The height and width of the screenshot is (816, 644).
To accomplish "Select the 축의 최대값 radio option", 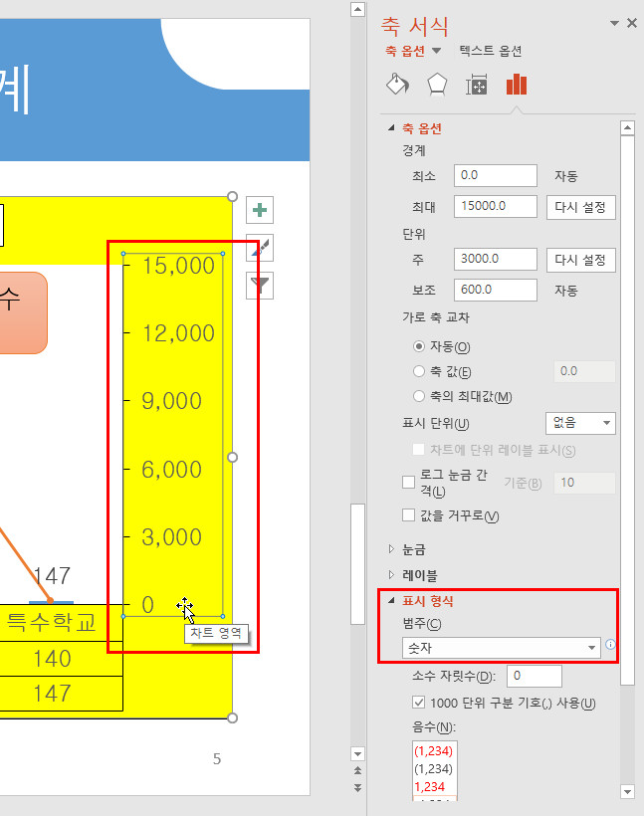I will coord(419,397).
